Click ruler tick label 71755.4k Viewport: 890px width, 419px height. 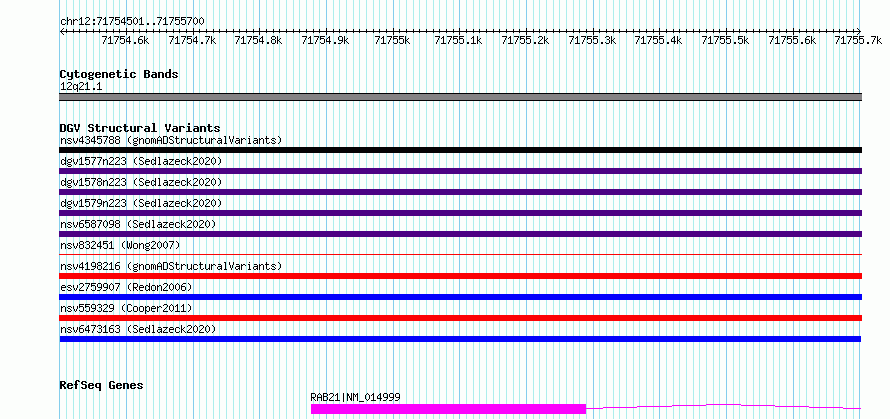[x=658, y=40]
